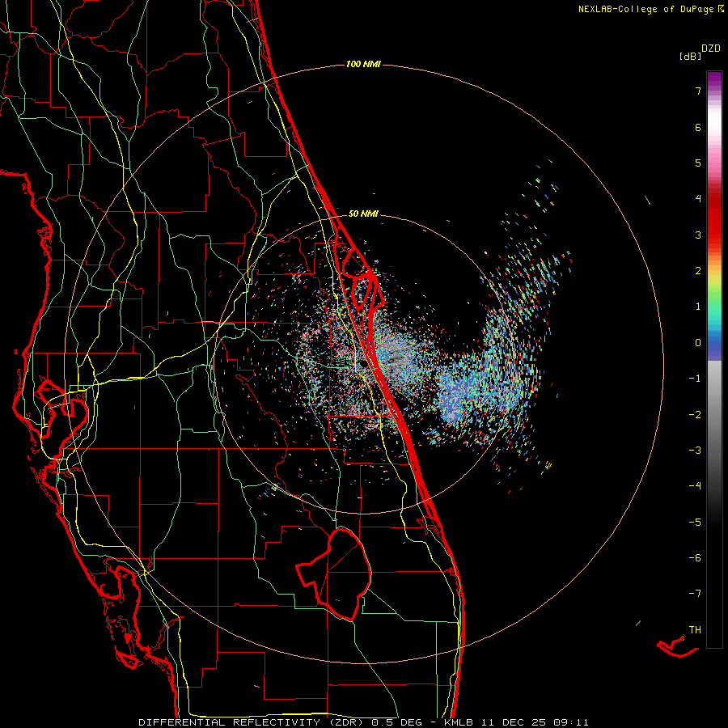
Task: Click the ZDR color scale bar
Action: (x=714, y=359)
